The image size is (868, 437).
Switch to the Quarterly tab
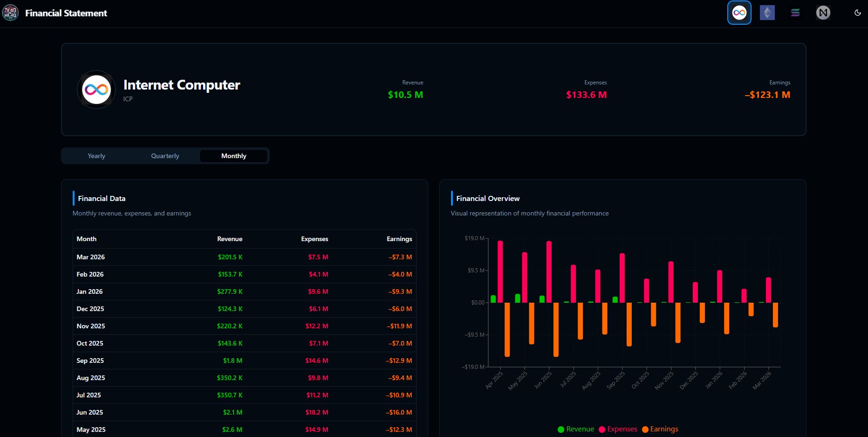[165, 156]
